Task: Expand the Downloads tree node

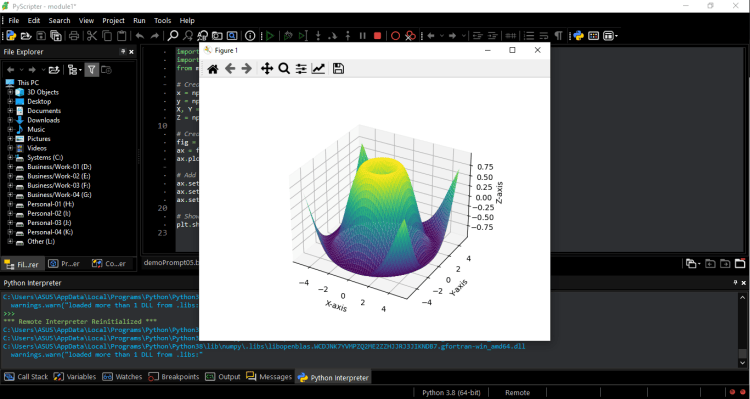Action: (x=10, y=120)
